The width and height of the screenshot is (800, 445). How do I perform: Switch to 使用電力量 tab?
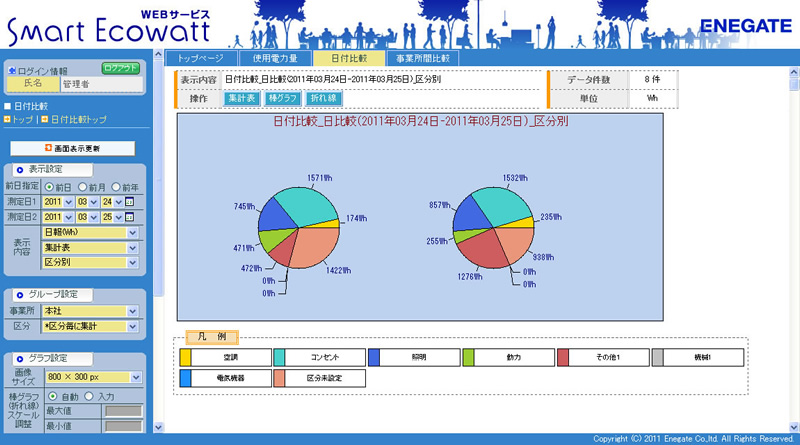pos(275,58)
